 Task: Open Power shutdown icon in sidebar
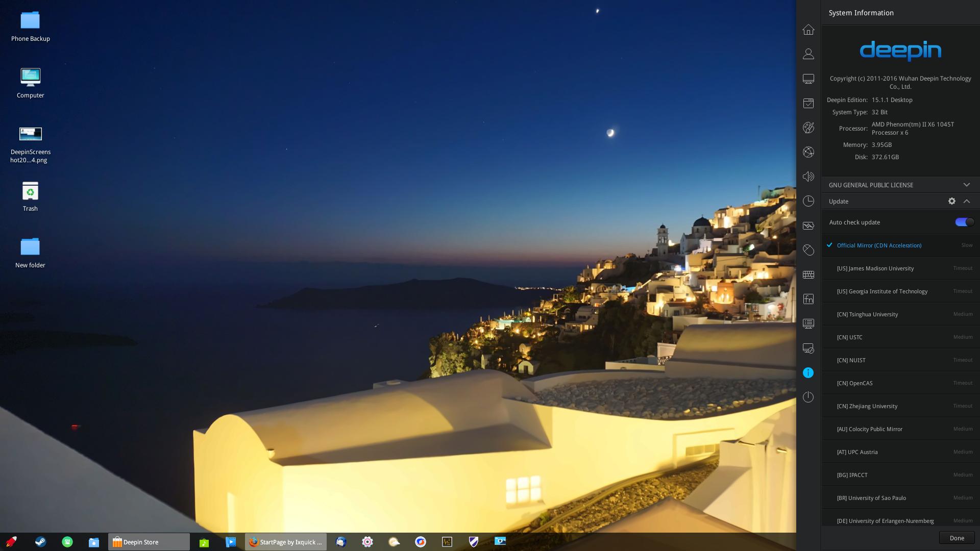(x=808, y=397)
